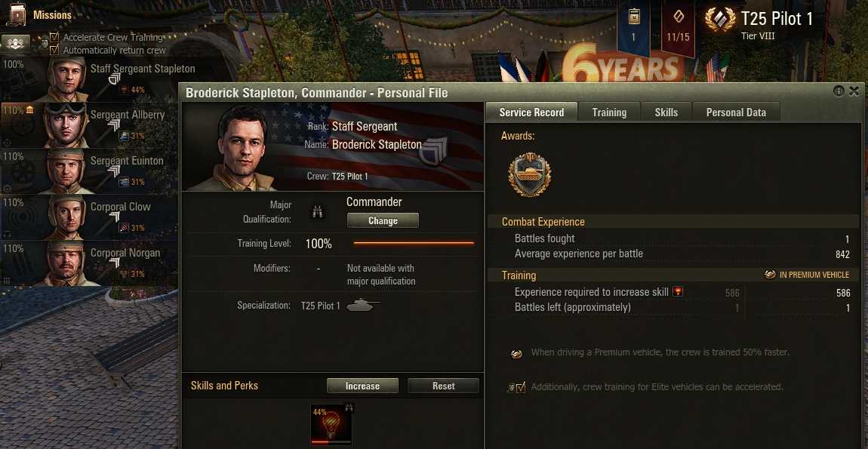Toggle the Automatically return crew checkbox
Image resolution: width=868 pixels, height=449 pixels.
(x=54, y=50)
